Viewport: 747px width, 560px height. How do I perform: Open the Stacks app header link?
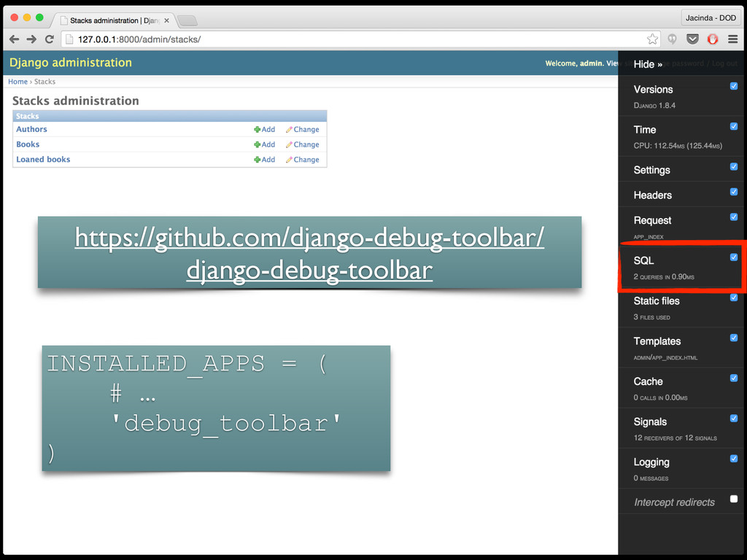(x=27, y=116)
